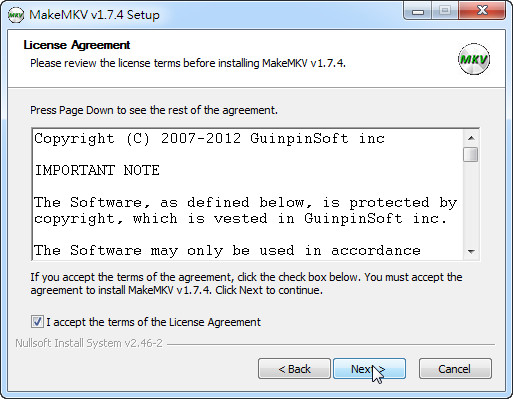Cancel the MakeMKV setup

[x=455, y=369]
